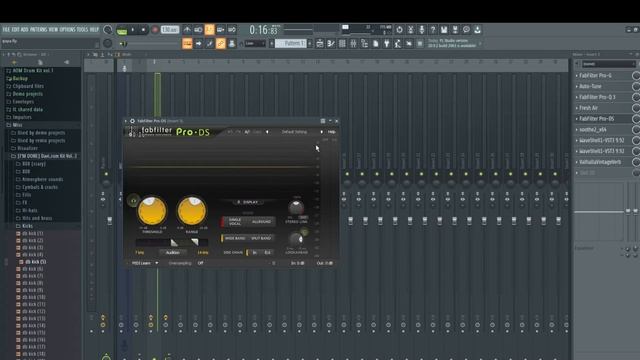Click A/B compare button in Pro-DS
Image resolution: width=640 pixels, height=360 pixels.
coord(247,132)
